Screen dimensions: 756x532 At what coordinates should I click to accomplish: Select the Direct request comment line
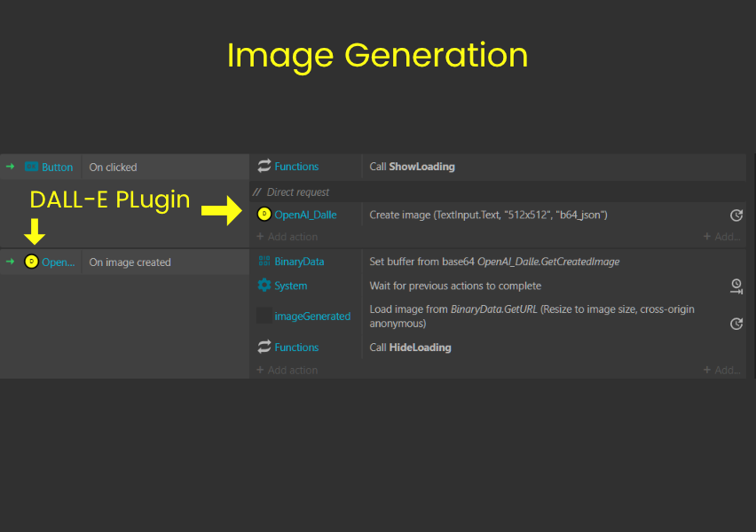click(298, 192)
